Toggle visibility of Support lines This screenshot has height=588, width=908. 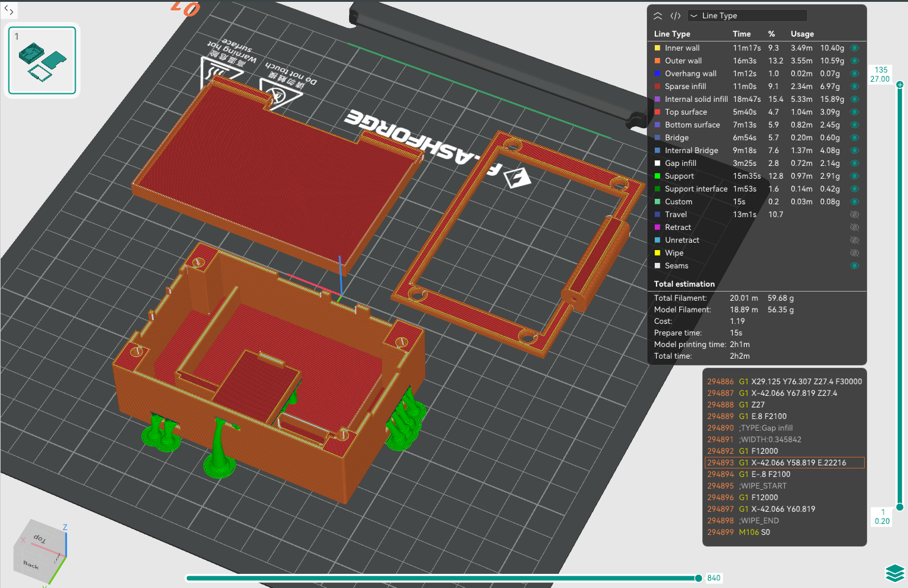(854, 176)
